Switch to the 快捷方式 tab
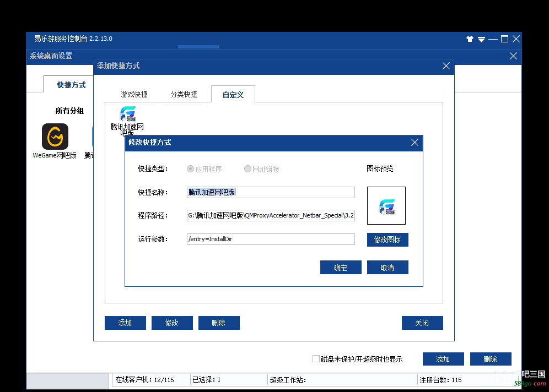The image size is (549, 392). coord(71,85)
